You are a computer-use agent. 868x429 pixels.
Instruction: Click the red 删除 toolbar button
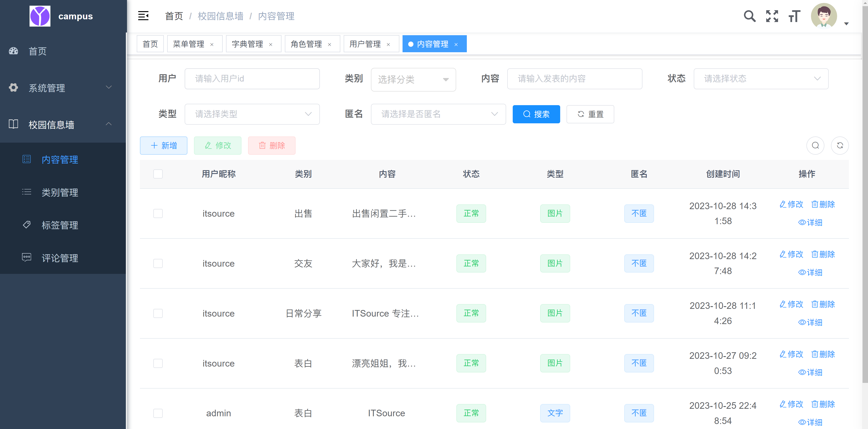(x=272, y=146)
